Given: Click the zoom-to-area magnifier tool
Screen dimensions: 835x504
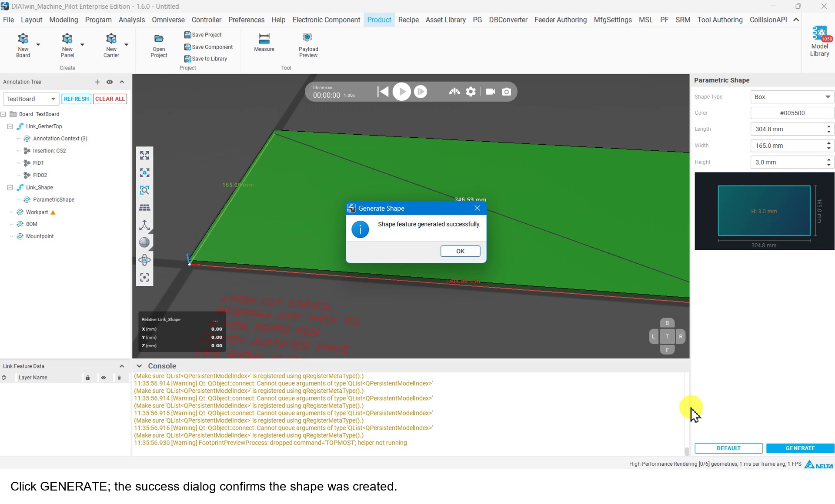Looking at the screenshot, I should pyautogui.click(x=144, y=190).
